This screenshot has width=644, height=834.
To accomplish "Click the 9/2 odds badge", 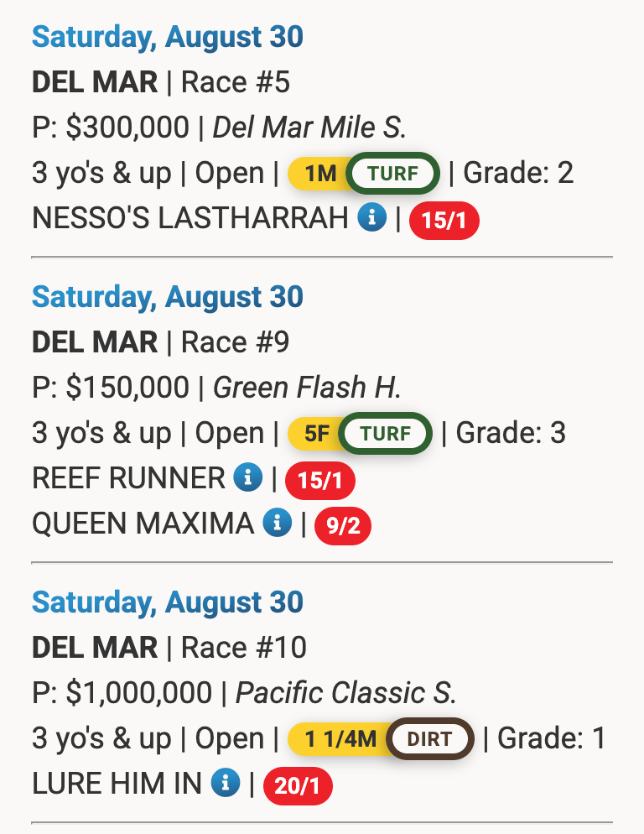I will pos(342,527).
